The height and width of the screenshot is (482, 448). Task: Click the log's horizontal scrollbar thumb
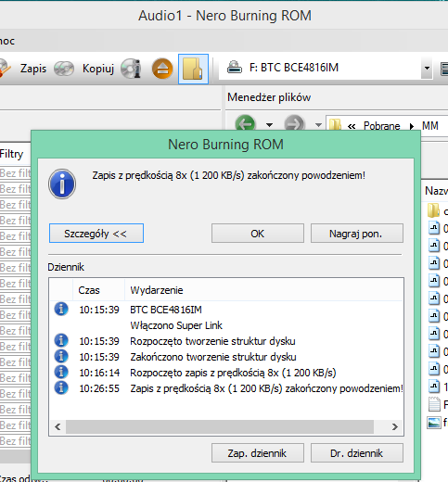pos(220,426)
